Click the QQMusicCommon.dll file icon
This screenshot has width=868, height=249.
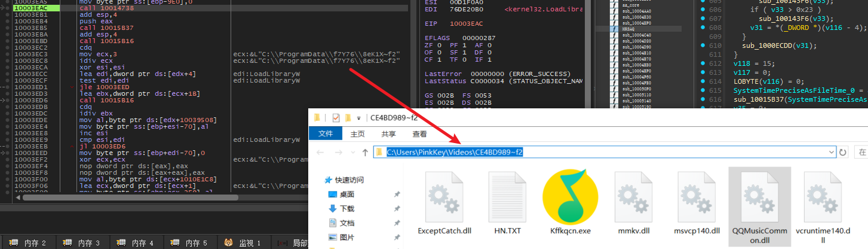760,196
